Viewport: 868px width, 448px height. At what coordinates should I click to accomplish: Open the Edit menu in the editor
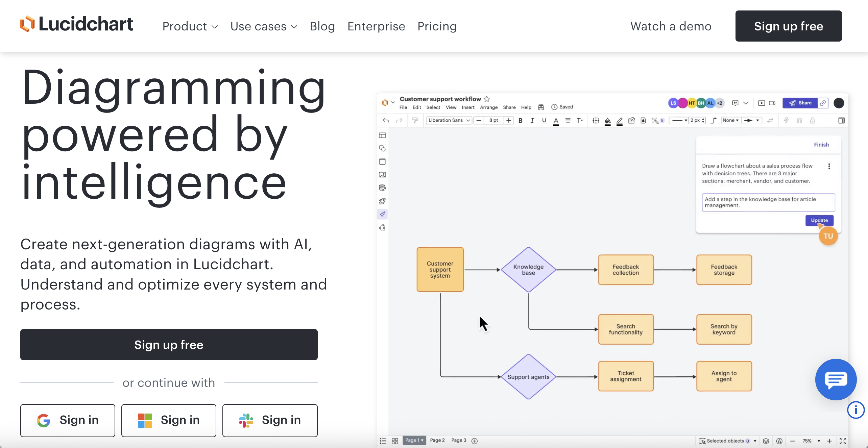pos(417,107)
